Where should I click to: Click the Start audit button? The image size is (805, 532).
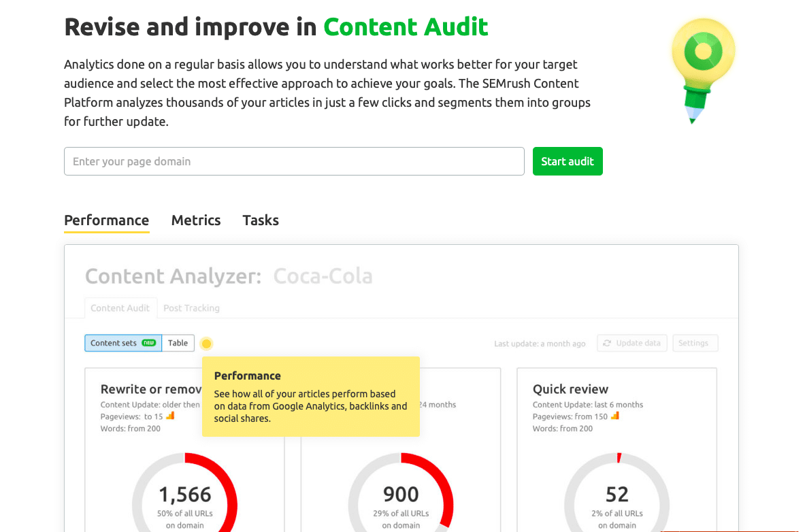coord(568,161)
